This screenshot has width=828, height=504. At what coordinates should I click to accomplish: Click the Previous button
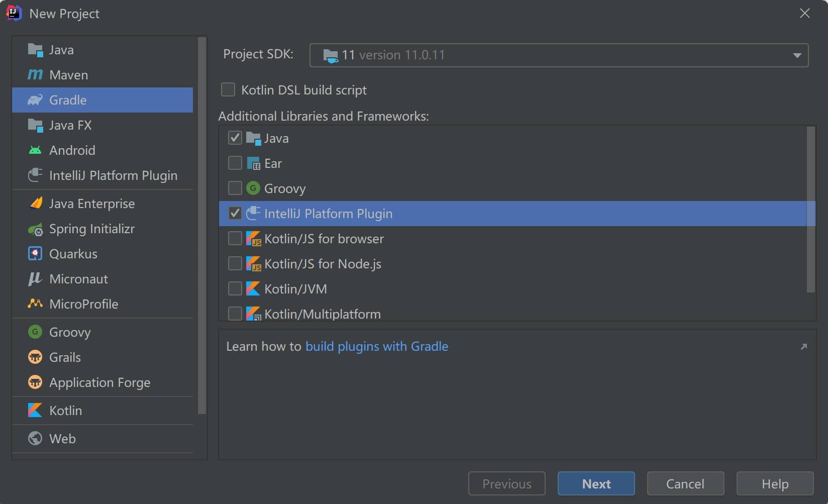[x=506, y=483]
